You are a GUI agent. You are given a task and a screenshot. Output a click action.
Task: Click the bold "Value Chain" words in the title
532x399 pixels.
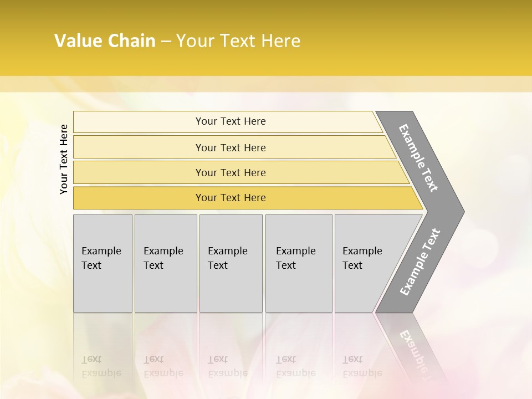[x=105, y=41]
